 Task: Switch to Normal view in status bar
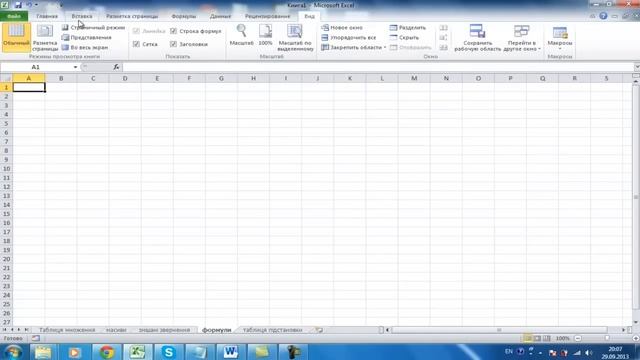pos(527,338)
